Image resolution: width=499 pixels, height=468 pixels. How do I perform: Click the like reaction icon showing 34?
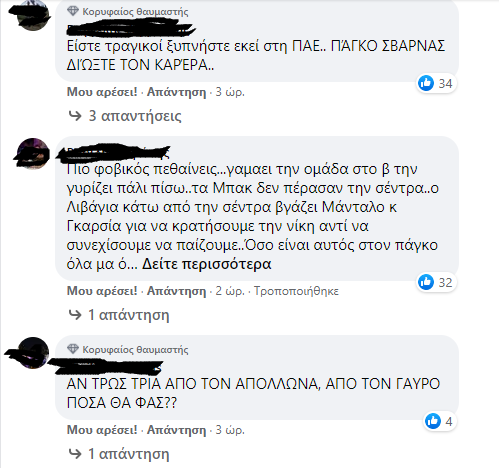426,83
